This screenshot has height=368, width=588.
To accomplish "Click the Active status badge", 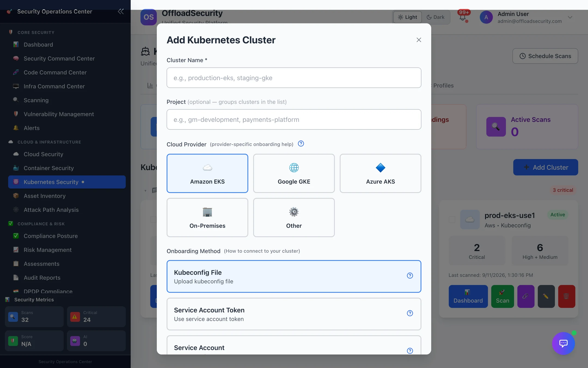I will coord(558,215).
